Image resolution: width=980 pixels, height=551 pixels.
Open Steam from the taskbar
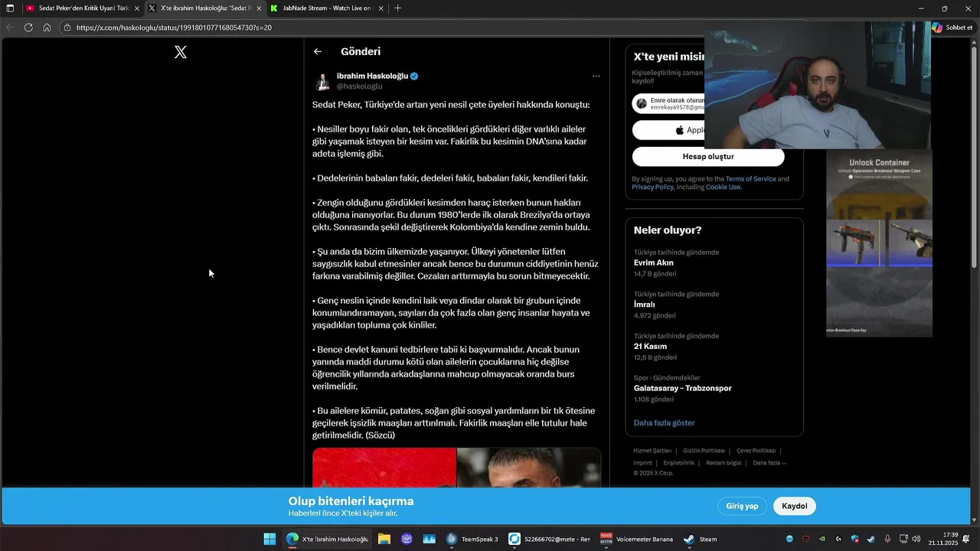[701, 539]
